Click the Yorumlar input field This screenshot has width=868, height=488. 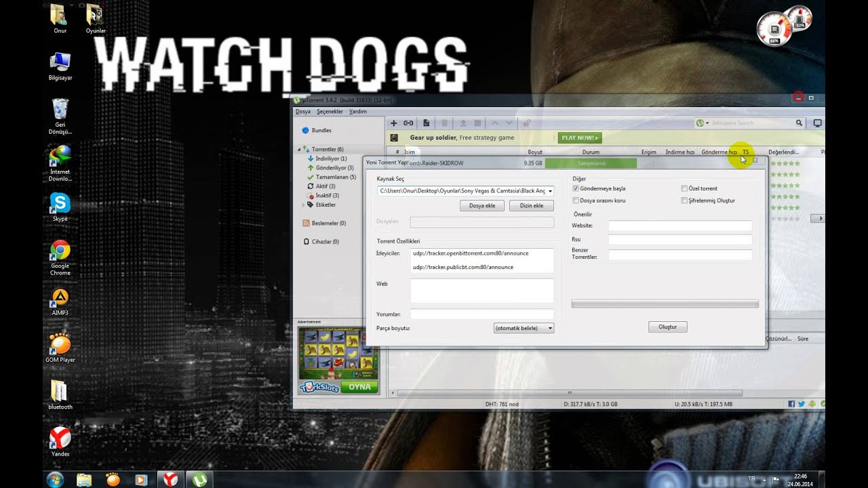(x=482, y=314)
